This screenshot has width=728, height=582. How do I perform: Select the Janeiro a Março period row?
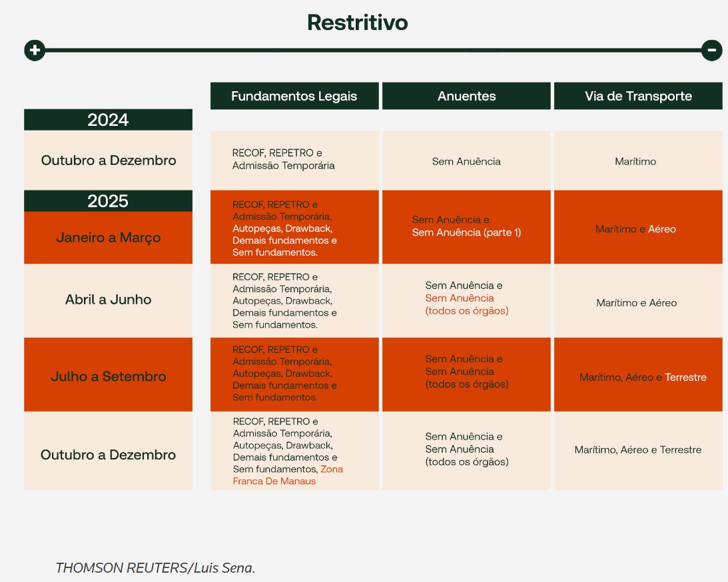[108, 238]
